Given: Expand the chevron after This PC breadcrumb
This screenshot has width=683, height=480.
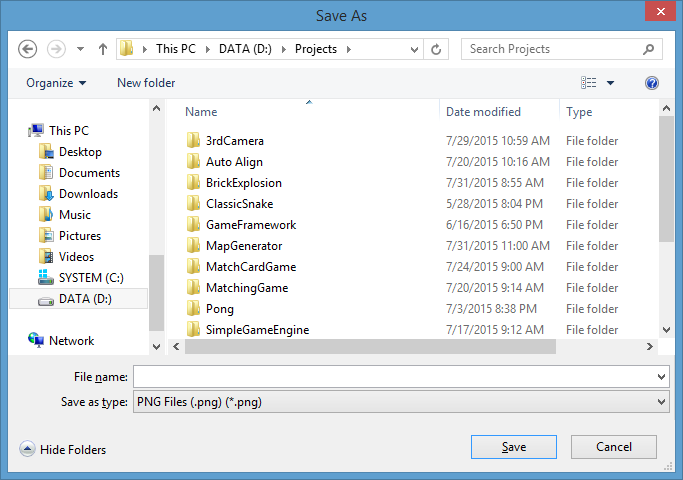Looking at the screenshot, I should pos(208,49).
